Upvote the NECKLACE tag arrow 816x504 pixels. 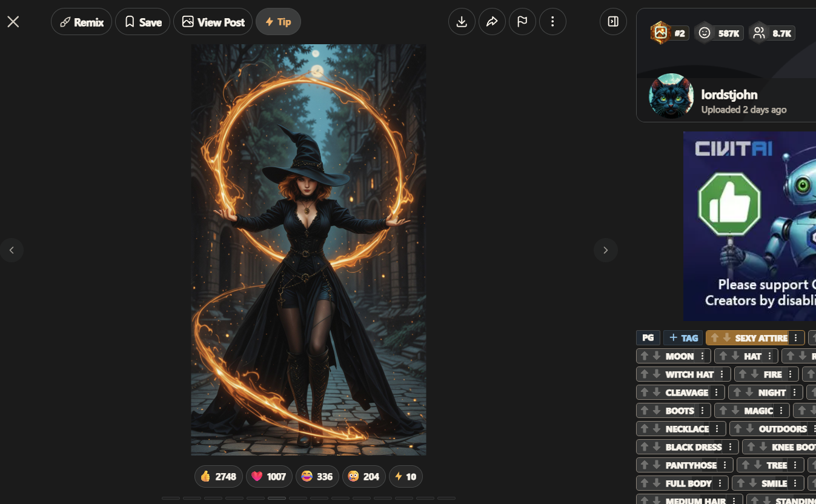pos(645,429)
